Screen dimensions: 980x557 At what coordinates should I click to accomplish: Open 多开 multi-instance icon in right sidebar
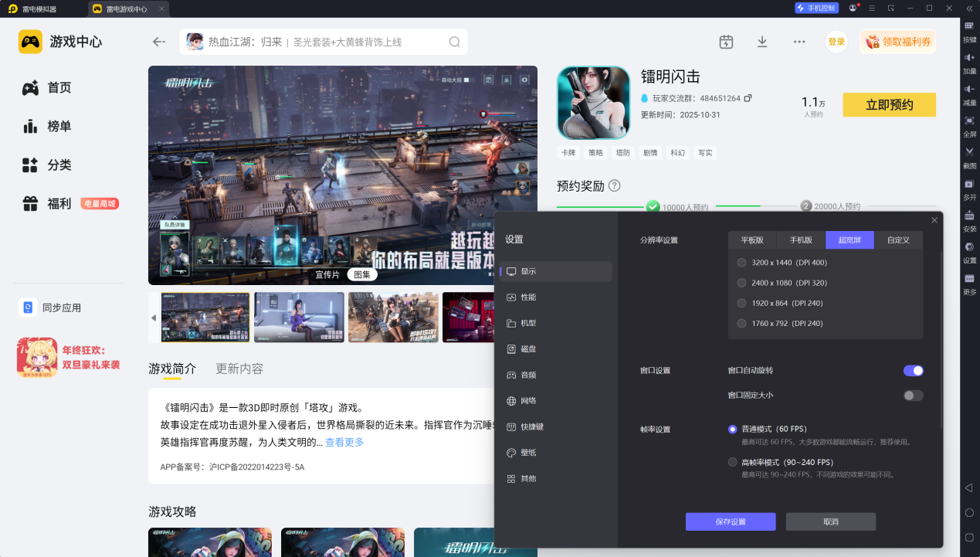click(969, 184)
